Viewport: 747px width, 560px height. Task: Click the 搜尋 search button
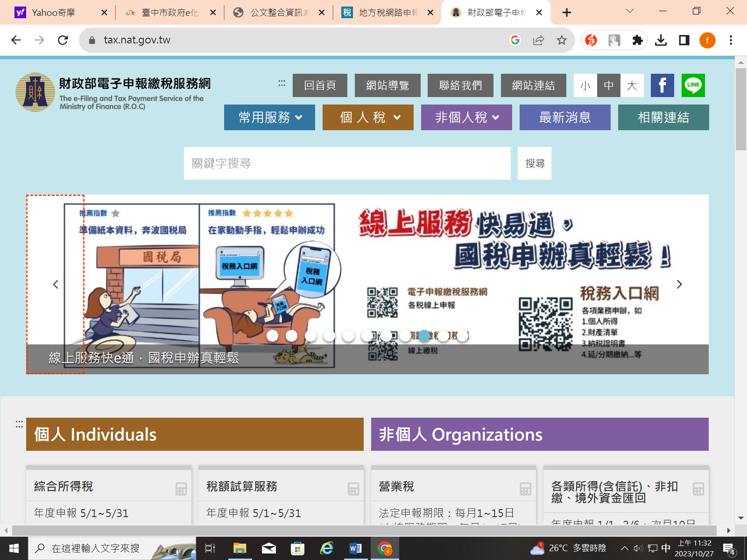click(x=535, y=163)
